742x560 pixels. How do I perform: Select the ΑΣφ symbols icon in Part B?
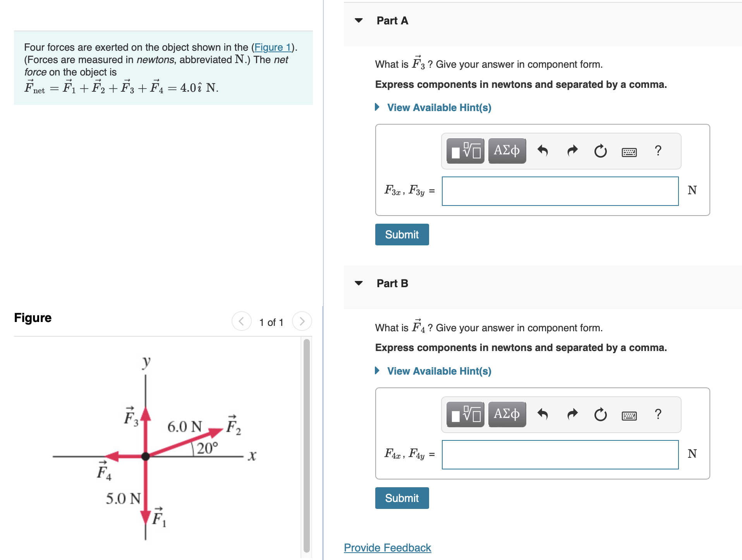point(507,414)
